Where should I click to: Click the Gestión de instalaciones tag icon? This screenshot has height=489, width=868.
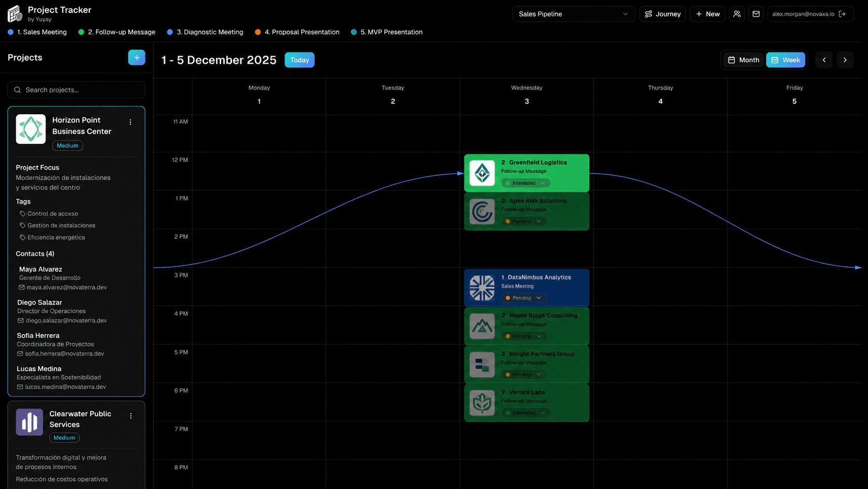(23, 226)
